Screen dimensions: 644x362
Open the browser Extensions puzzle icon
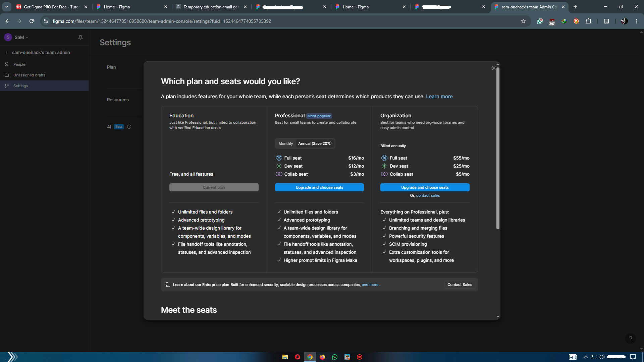[x=588, y=21]
